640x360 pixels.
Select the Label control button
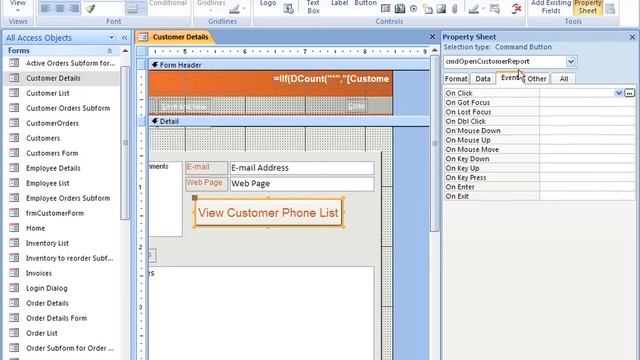click(339, 4)
